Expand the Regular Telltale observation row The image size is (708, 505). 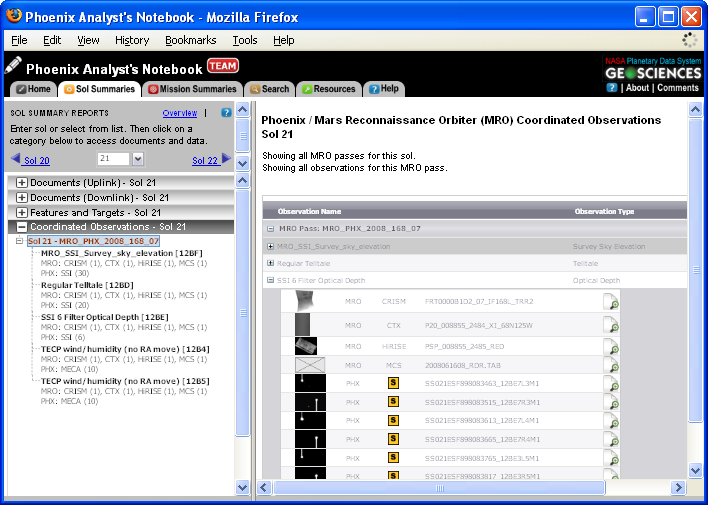270,263
